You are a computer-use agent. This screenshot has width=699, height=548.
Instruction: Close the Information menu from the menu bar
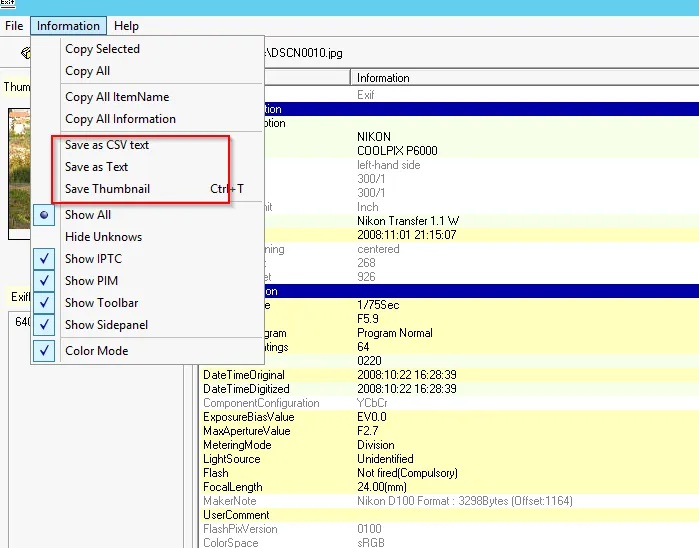[68, 26]
